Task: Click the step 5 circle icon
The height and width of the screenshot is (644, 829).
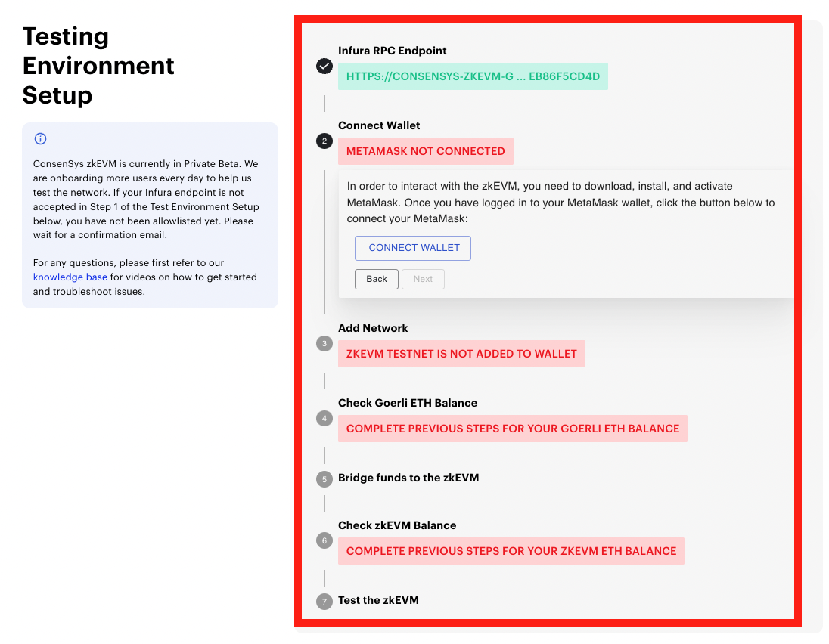Action: click(324, 479)
